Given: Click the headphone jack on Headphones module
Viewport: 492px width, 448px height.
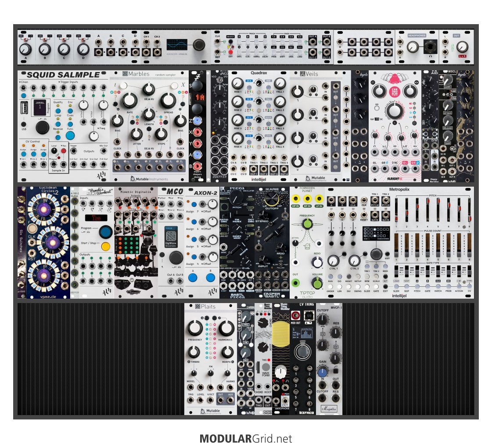Looking at the screenshot, I should pyautogui.click(x=430, y=47).
